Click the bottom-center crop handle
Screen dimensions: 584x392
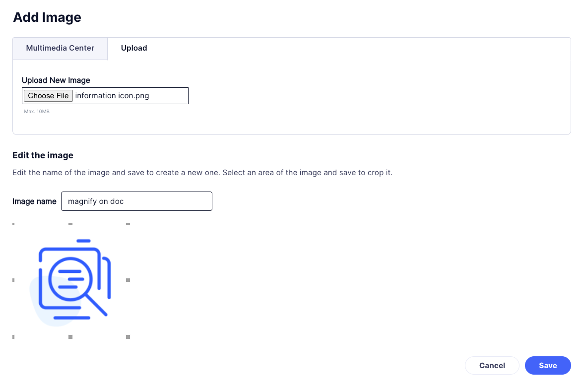[70, 337]
